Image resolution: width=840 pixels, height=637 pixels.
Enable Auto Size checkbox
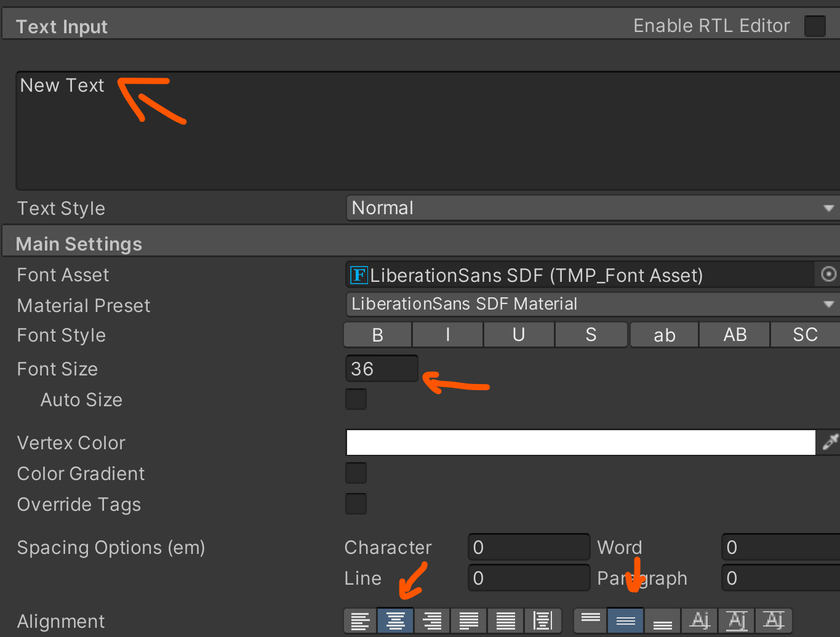tap(356, 399)
